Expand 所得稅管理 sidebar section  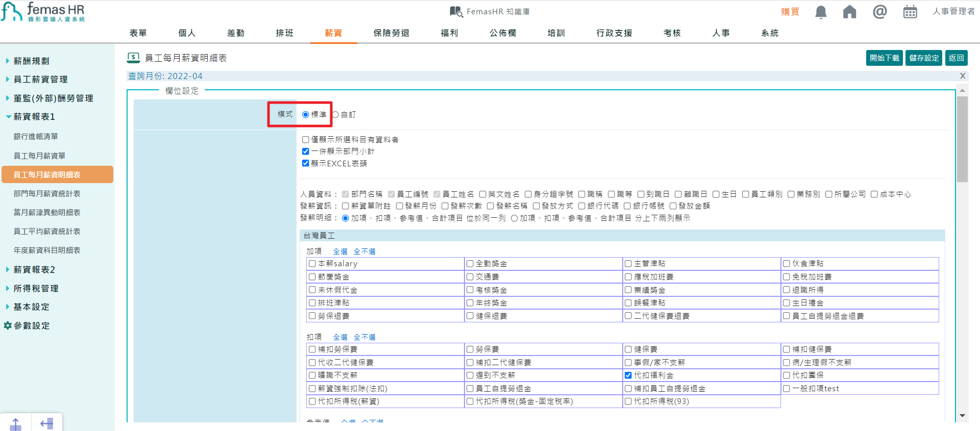pos(36,288)
